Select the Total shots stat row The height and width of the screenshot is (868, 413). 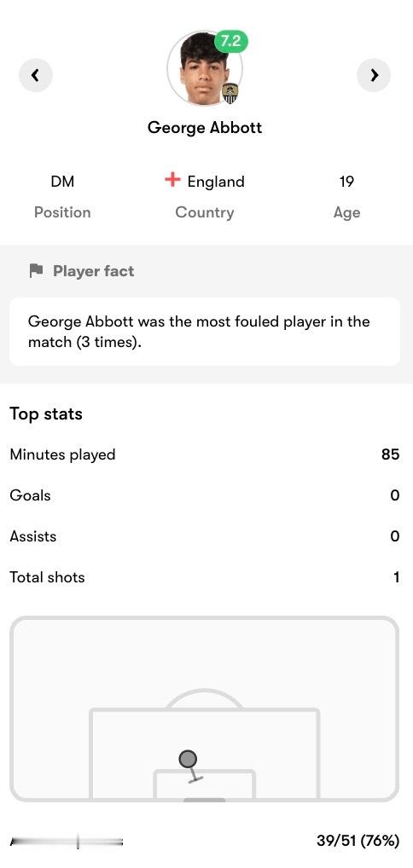coord(205,577)
